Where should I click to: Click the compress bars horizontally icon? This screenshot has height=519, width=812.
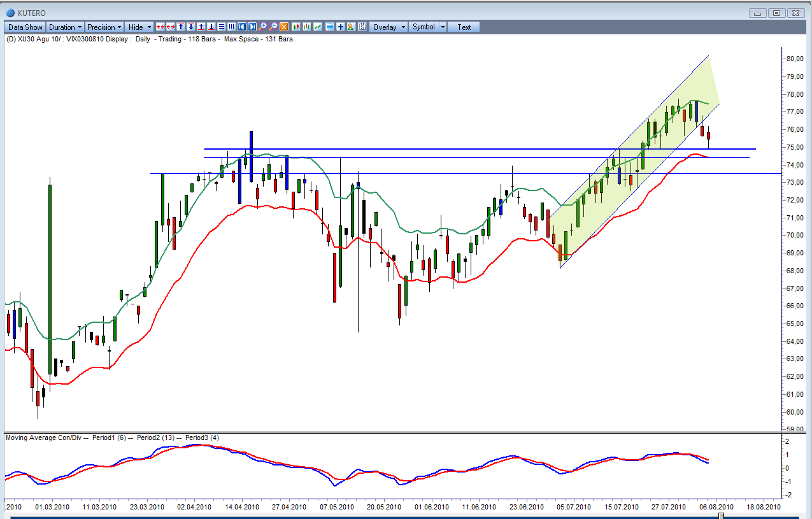pos(160,27)
